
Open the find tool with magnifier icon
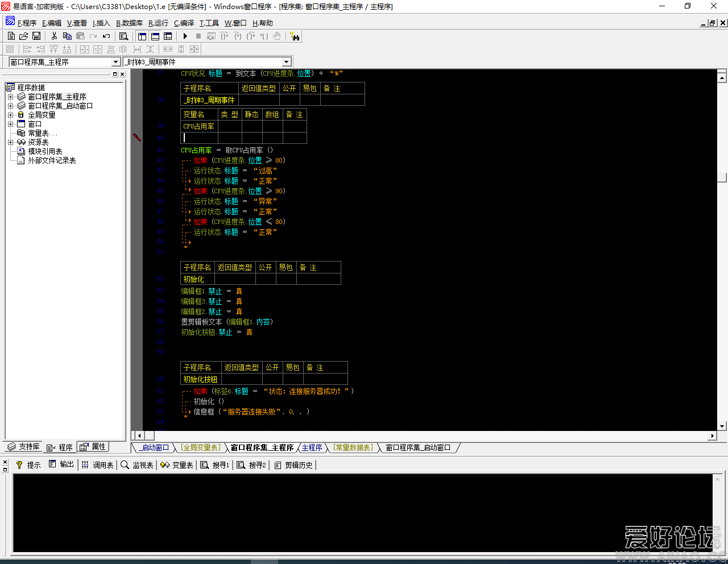[x=123, y=36]
